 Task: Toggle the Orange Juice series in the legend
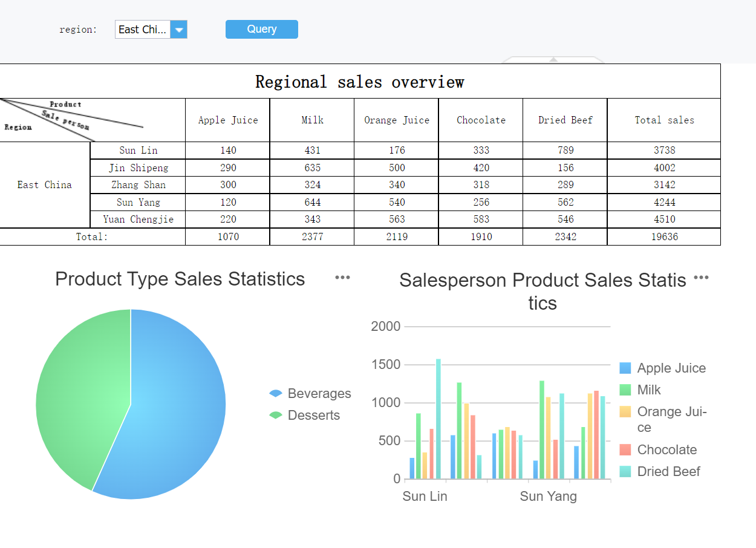coord(624,412)
